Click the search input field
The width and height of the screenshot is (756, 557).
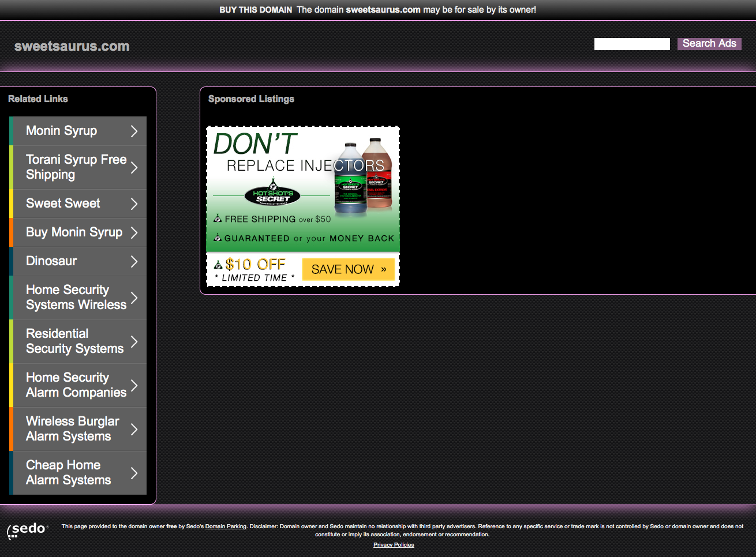pos(632,44)
